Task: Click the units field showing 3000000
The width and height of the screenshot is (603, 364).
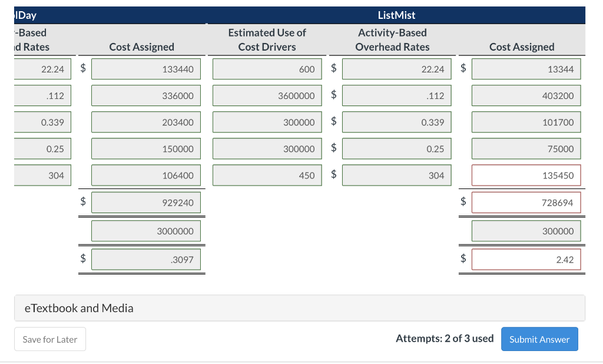Action: [x=146, y=231]
